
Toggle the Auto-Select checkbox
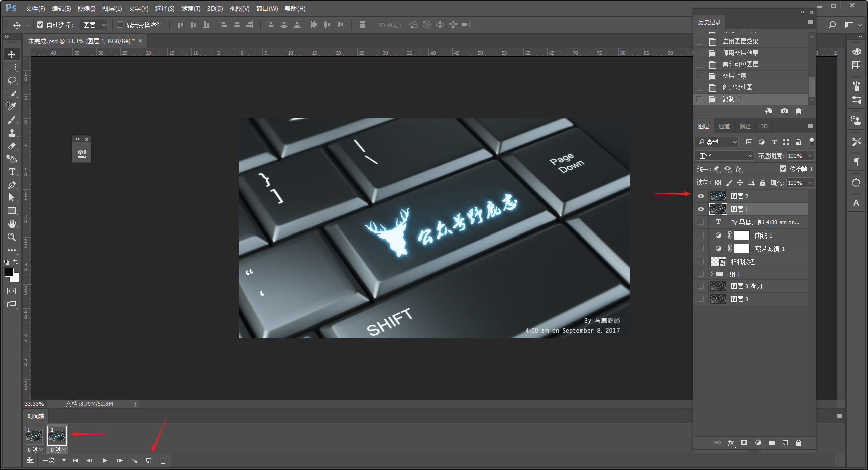pos(40,24)
